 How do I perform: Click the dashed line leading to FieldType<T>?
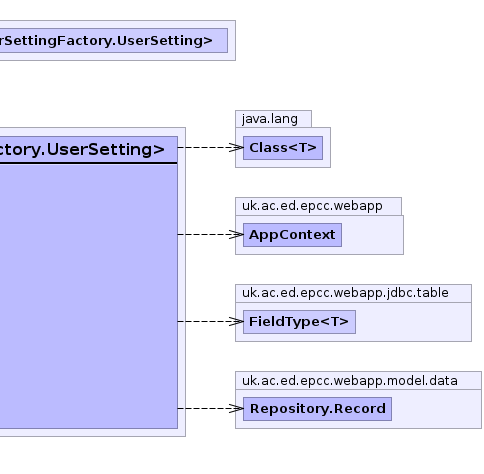click(203, 322)
